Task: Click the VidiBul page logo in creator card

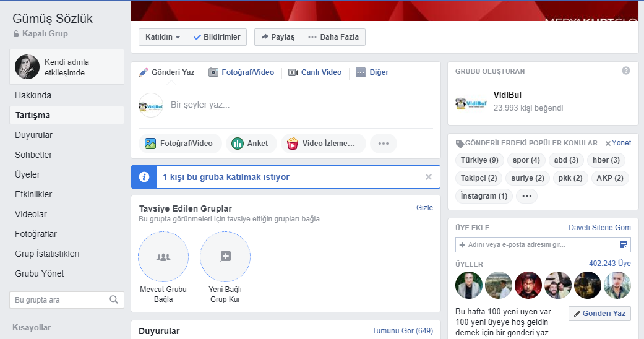Action: pos(471,103)
